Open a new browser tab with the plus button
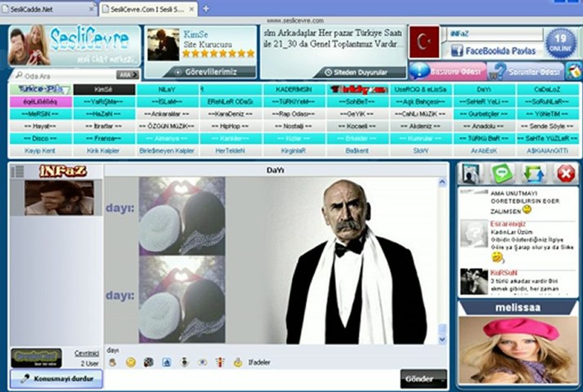Viewport: 583px width, 392px height. pos(206,9)
